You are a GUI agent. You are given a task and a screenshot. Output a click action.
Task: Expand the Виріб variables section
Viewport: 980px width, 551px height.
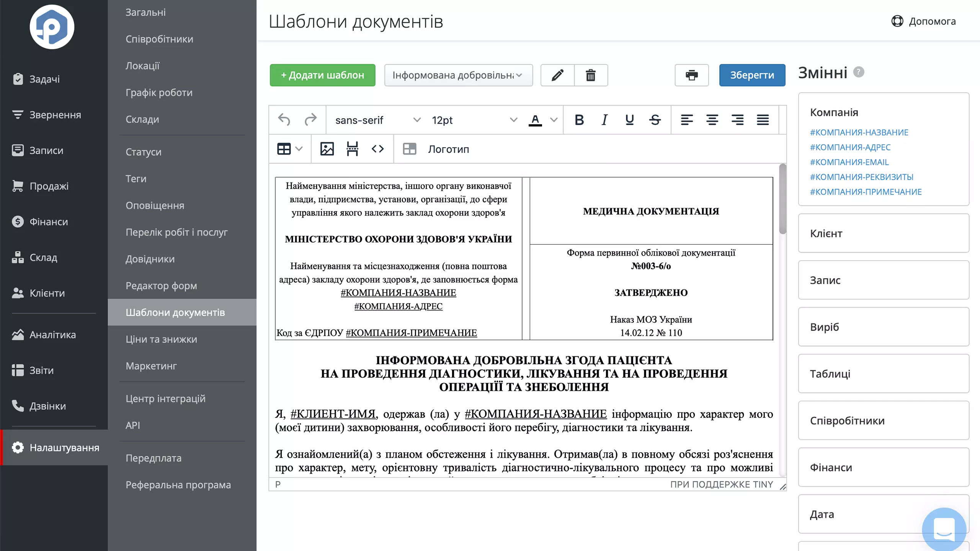(x=884, y=326)
